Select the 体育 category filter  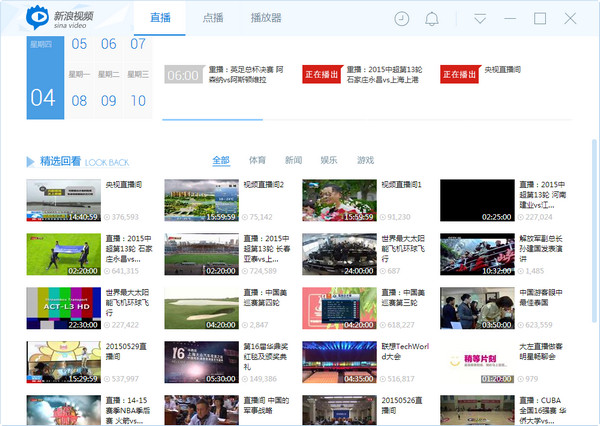257,160
